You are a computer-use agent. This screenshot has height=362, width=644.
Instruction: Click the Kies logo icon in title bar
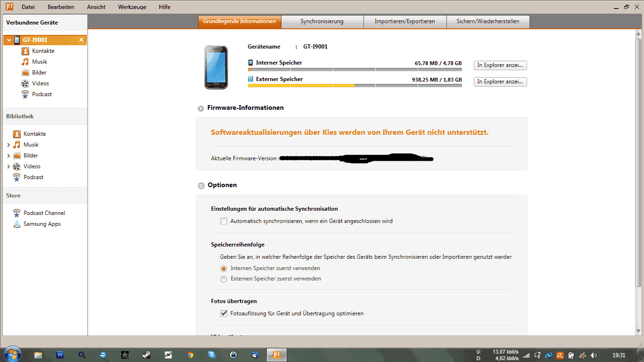[x=9, y=7]
